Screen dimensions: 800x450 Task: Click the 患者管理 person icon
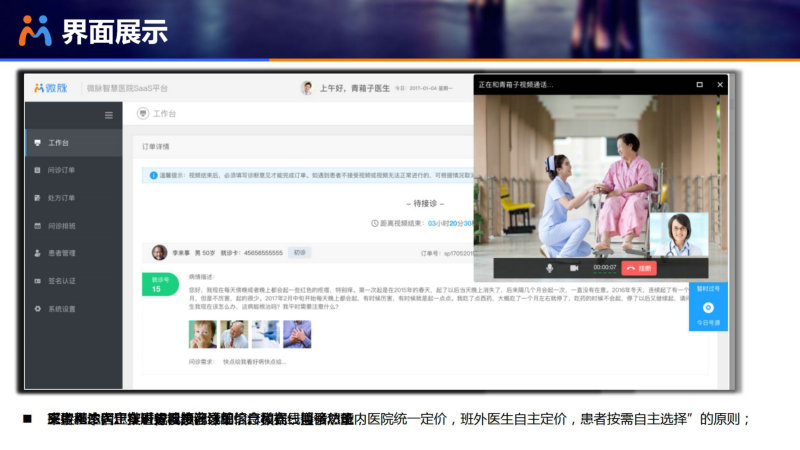pos(37,253)
